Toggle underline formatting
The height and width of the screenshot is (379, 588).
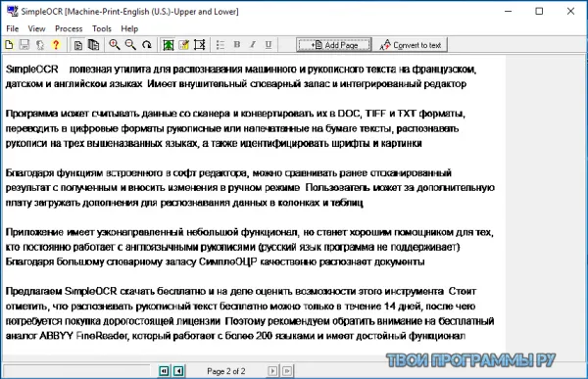[x=269, y=45]
